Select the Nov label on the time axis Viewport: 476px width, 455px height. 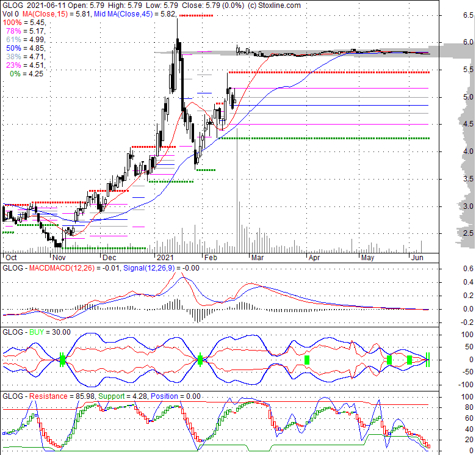[59, 258]
